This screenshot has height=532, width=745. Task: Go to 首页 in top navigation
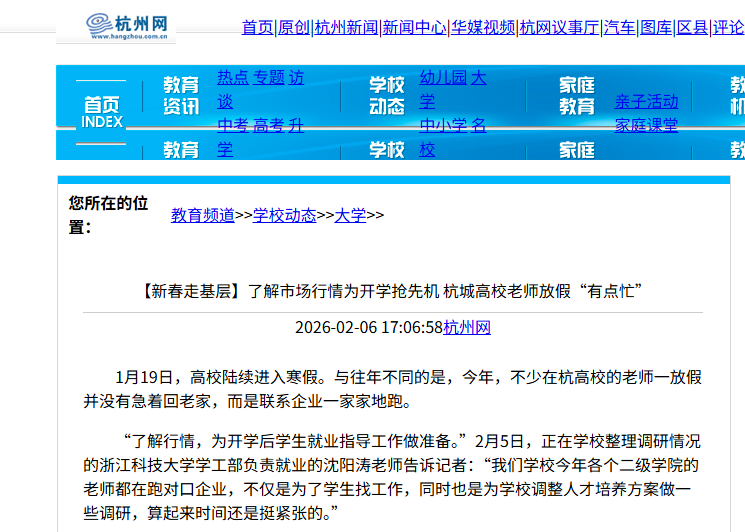click(257, 27)
